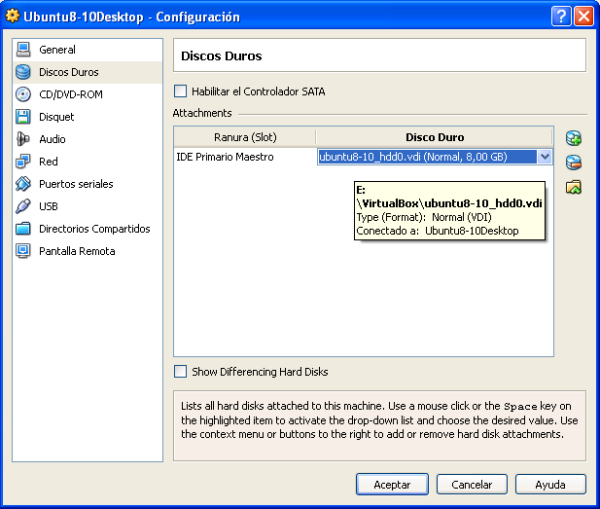
Task: Click the add hard disk attachment icon
Action: (x=573, y=138)
